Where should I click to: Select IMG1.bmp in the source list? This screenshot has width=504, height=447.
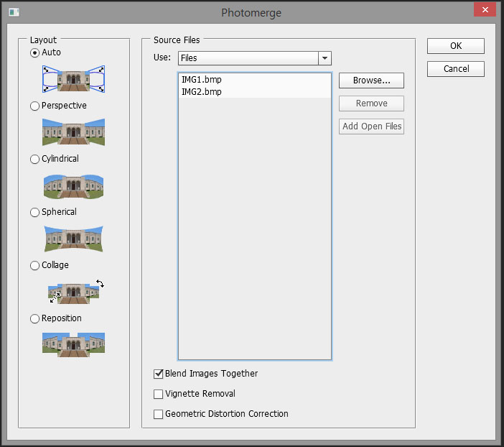(x=202, y=80)
